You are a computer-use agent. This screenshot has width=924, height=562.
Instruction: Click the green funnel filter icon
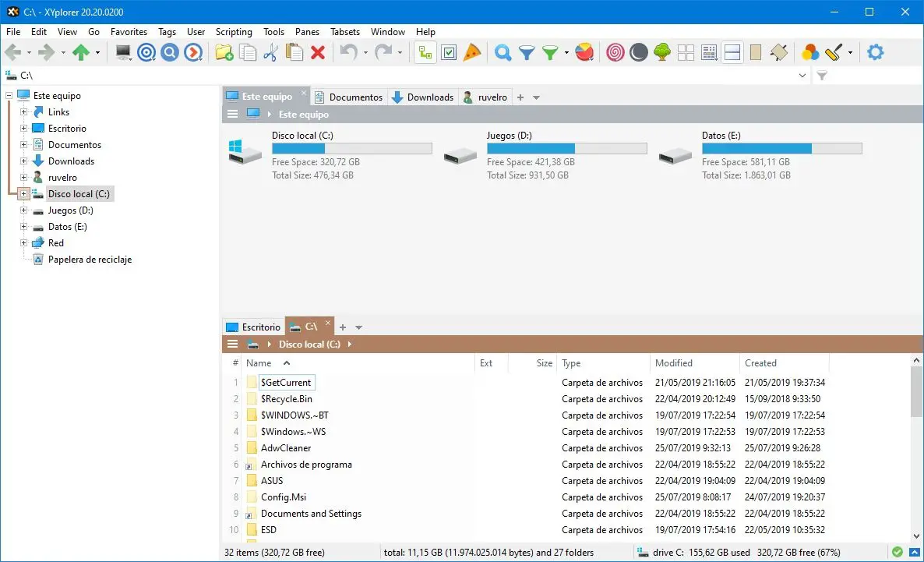(550, 52)
